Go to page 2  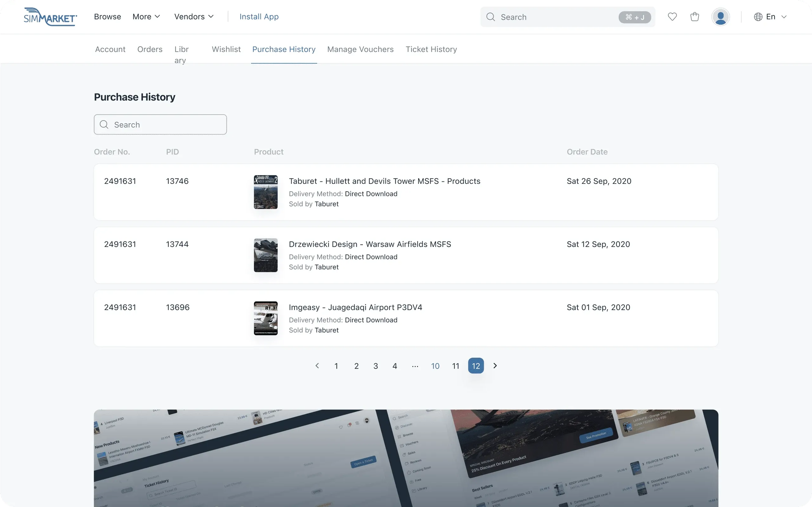coord(356,366)
